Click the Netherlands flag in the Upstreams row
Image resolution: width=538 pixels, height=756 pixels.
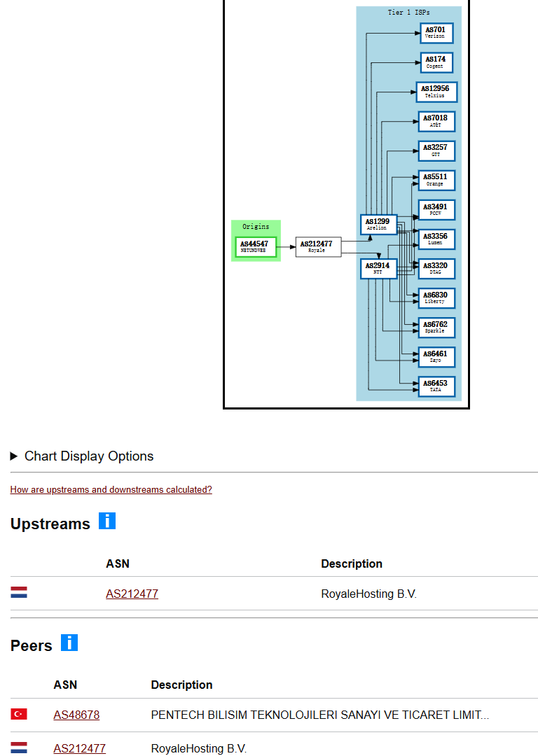click(x=19, y=592)
